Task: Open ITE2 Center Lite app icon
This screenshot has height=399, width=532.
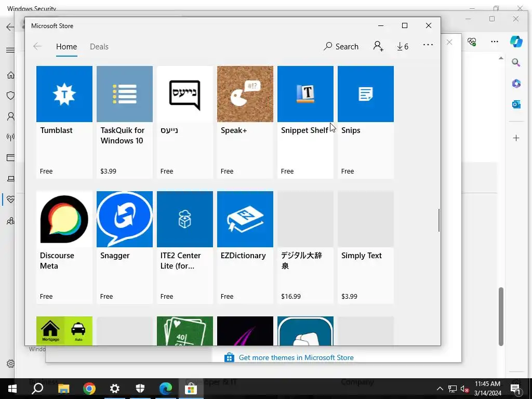Action: 185,219
